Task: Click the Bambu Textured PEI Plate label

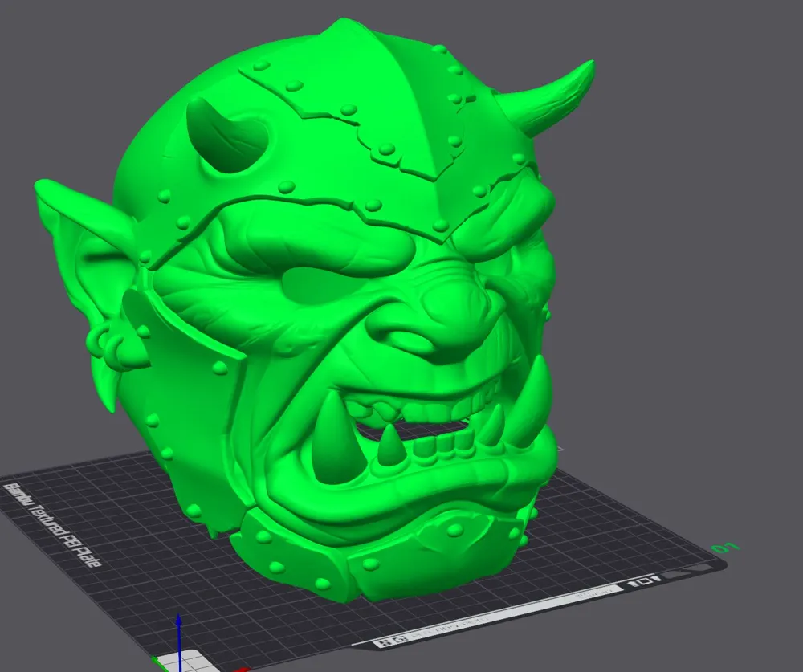Action: (51, 527)
